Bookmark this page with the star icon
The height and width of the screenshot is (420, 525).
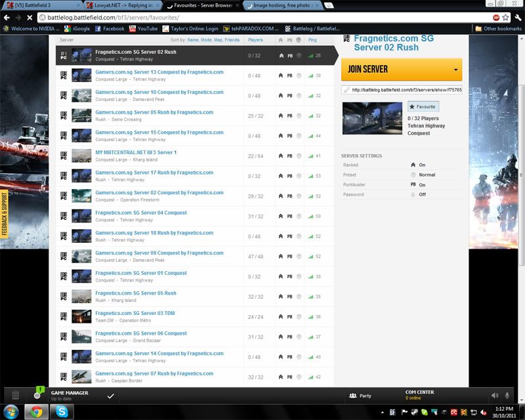tap(505, 18)
